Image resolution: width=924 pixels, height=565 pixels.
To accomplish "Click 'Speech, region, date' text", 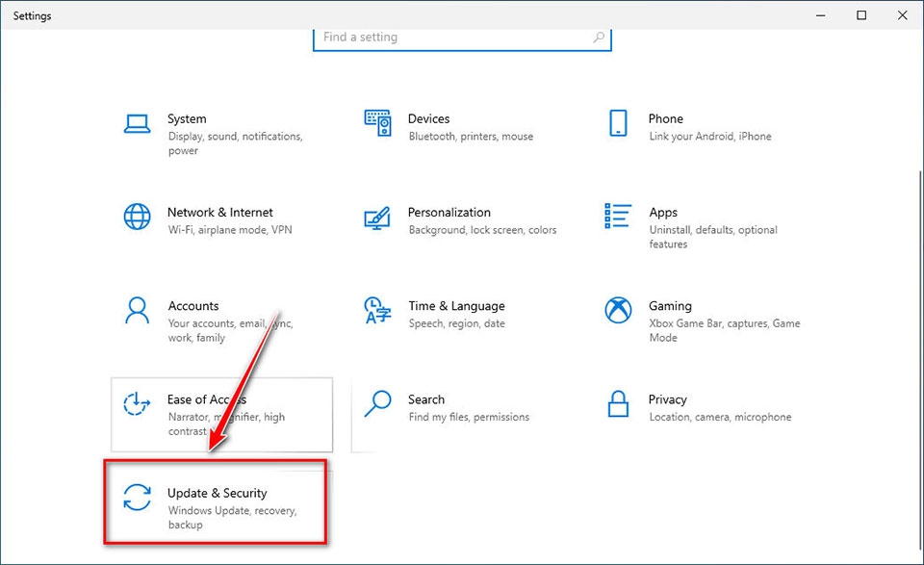I will click(456, 323).
